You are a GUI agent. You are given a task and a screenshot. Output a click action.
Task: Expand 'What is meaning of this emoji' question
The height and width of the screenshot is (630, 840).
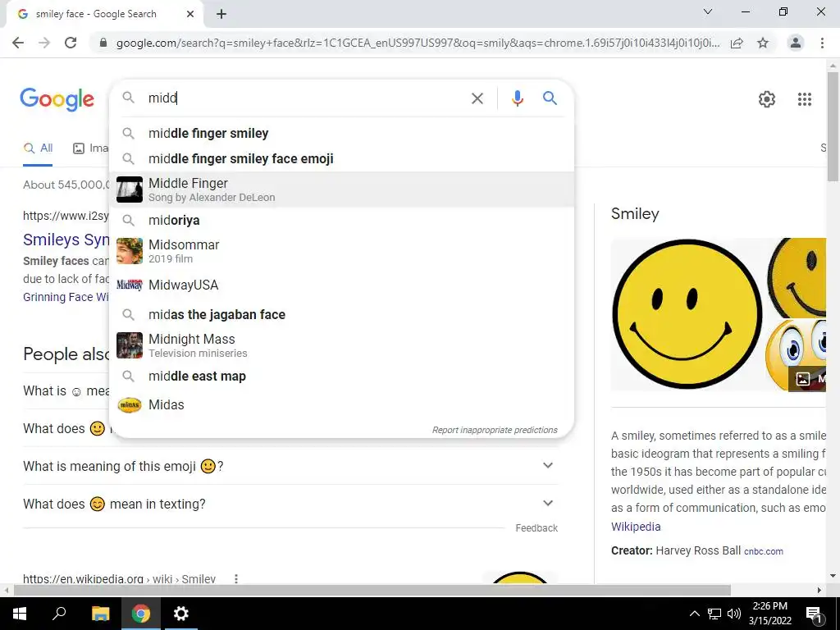[290, 466]
